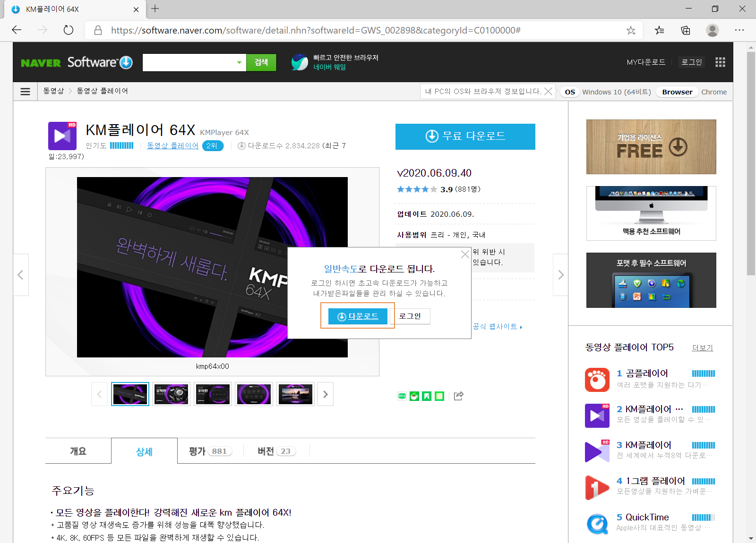Screen dimensions: 756x543
Task: Open the search box dropdown arrow
Action: [239, 62]
